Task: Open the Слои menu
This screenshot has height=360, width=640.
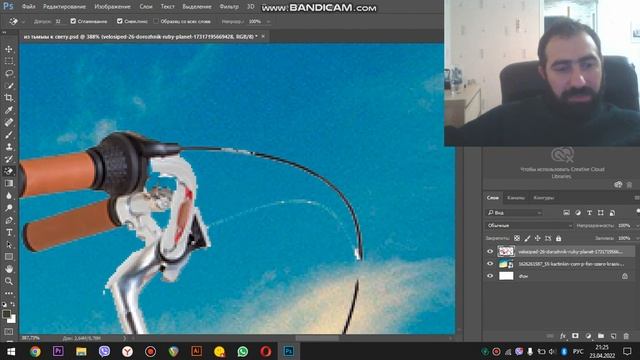Action: coord(146,7)
